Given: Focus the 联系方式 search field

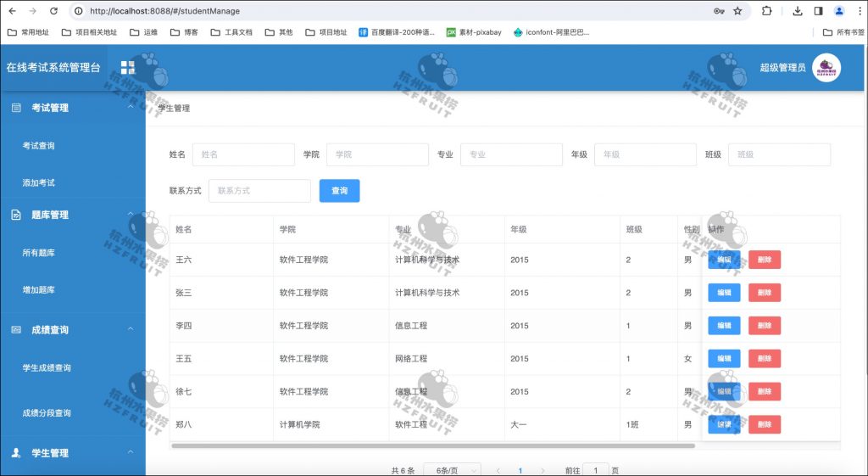Looking at the screenshot, I should (259, 191).
